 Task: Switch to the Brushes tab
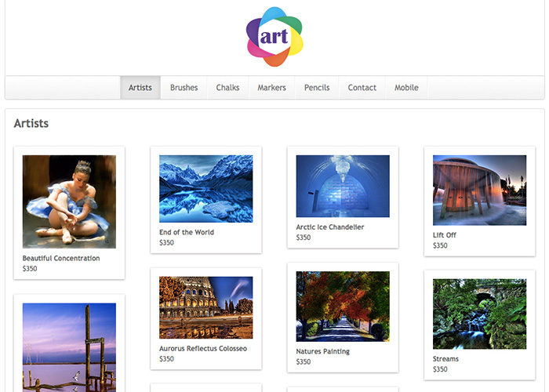(x=184, y=88)
